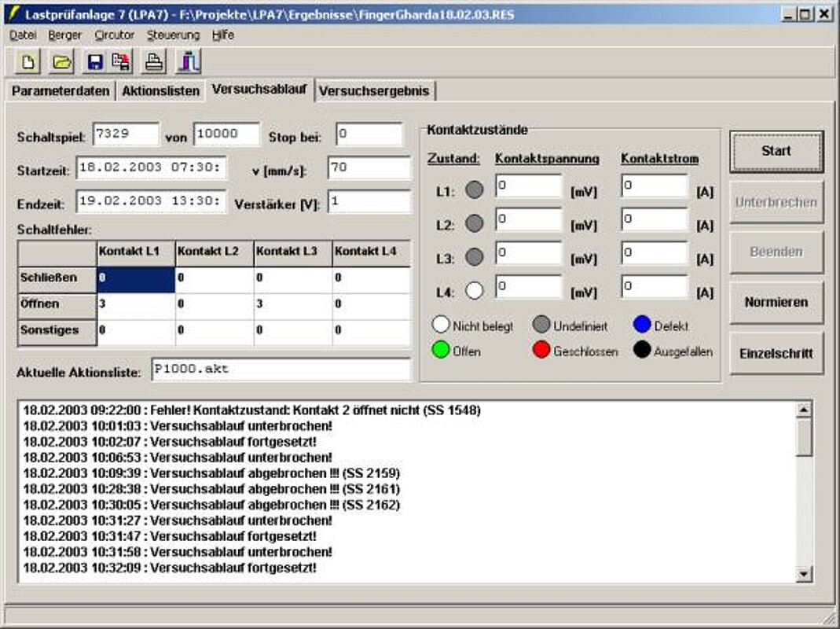The width and height of the screenshot is (840, 629).
Task: Click the Save As toolbar icon
Action: click(x=120, y=62)
